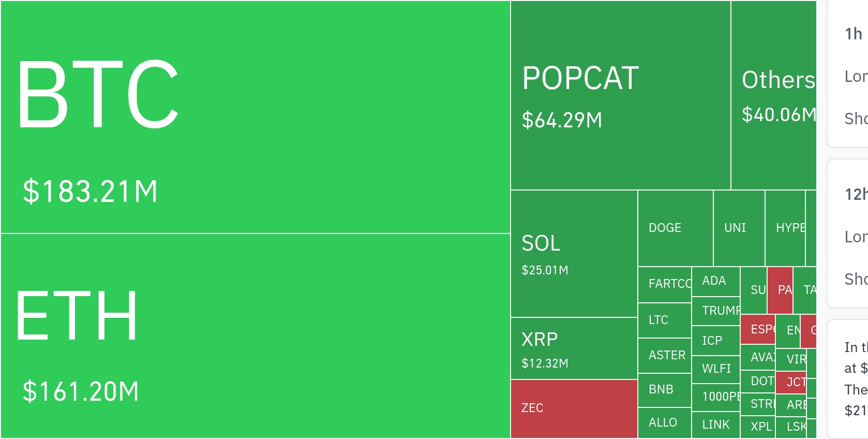Click the ADA tile
This screenshot has height=439, width=868.
point(715,281)
